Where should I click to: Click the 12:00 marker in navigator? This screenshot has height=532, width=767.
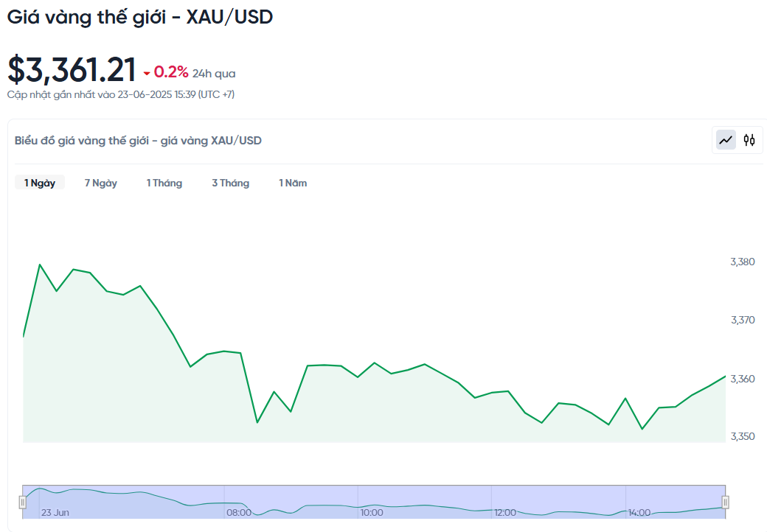pos(505,512)
